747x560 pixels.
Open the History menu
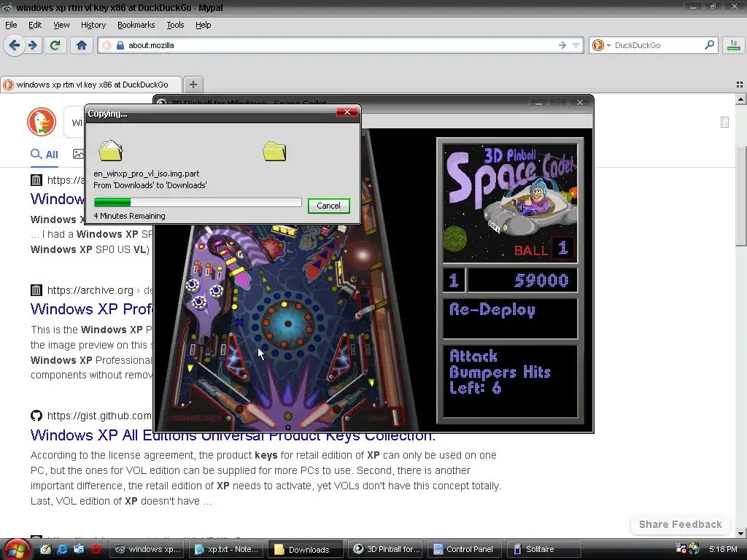pos(93,25)
